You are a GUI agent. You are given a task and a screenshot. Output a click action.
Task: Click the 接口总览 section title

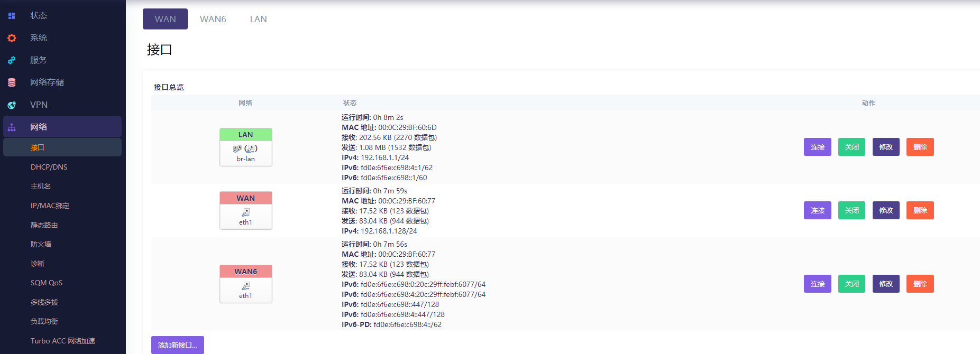[x=169, y=87]
